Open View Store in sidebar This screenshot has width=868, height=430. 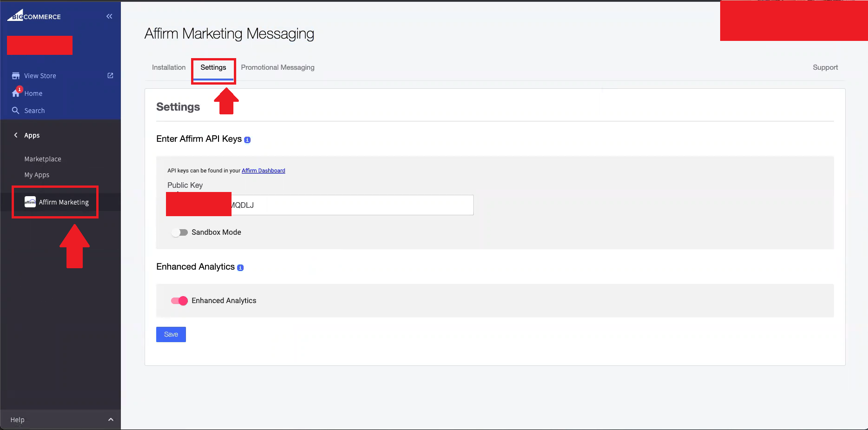point(40,76)
